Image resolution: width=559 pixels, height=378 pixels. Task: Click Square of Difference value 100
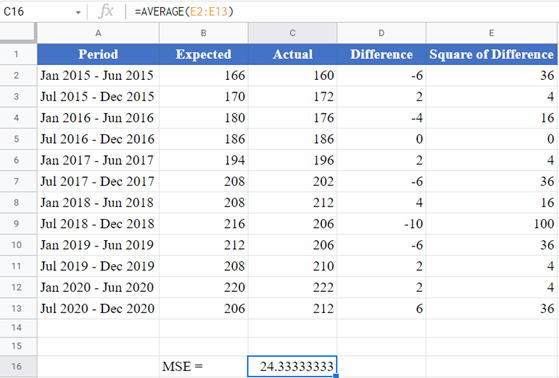tap(492, 224)
